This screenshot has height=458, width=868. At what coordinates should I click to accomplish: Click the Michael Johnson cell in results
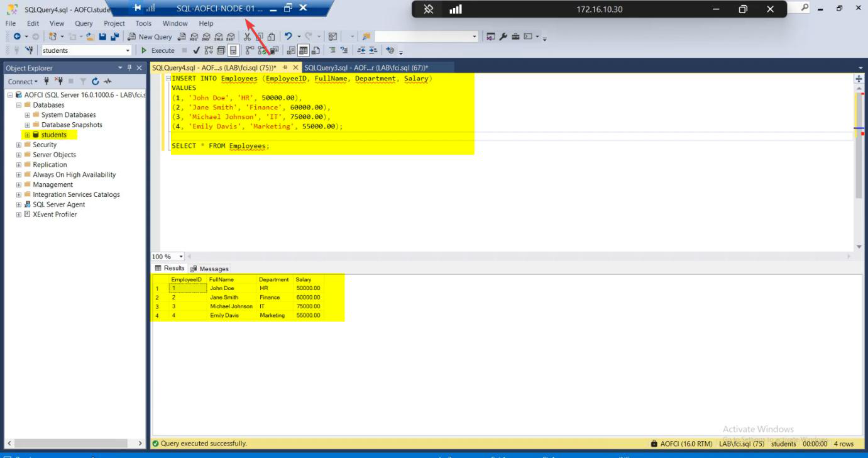pyautogui.click(x=231, y=306)
